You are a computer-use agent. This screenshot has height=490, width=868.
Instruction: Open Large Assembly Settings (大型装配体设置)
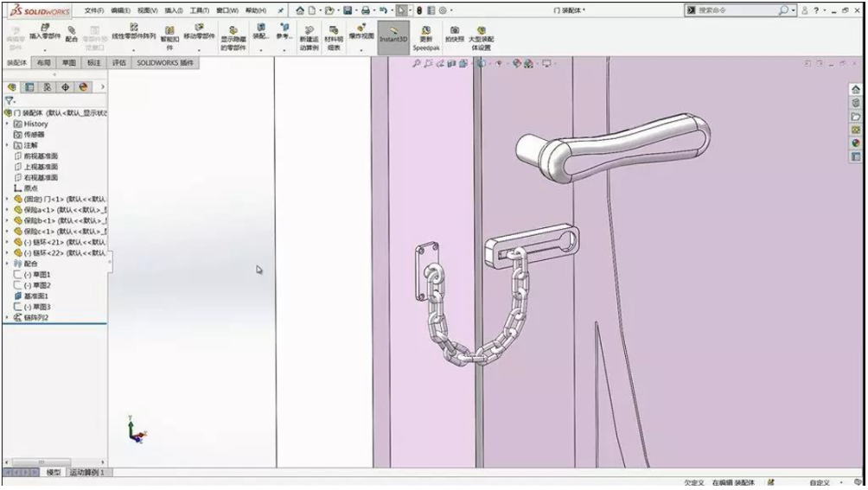(x=481, y=38)
